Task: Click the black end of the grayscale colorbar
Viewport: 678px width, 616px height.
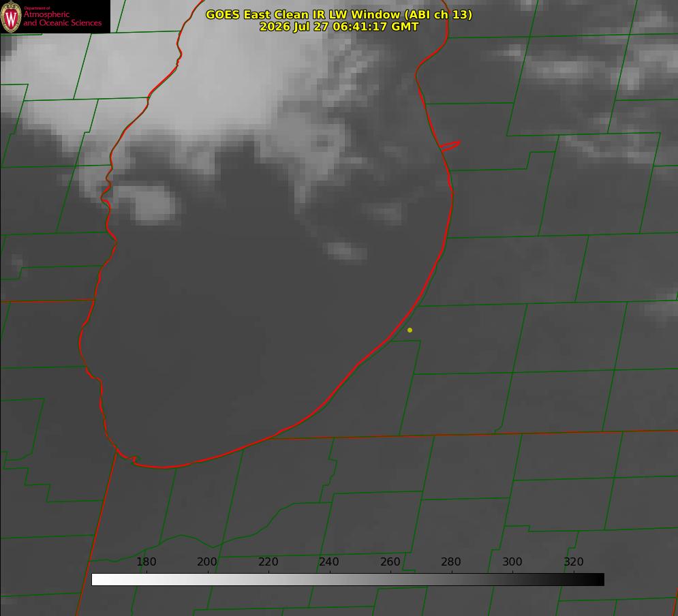Action: (x=596, y=580)
